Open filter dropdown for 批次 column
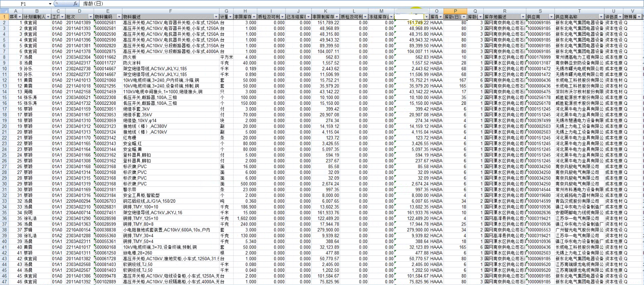The height and width of the screenshot is (285, 644). click(x=91, y=17)
